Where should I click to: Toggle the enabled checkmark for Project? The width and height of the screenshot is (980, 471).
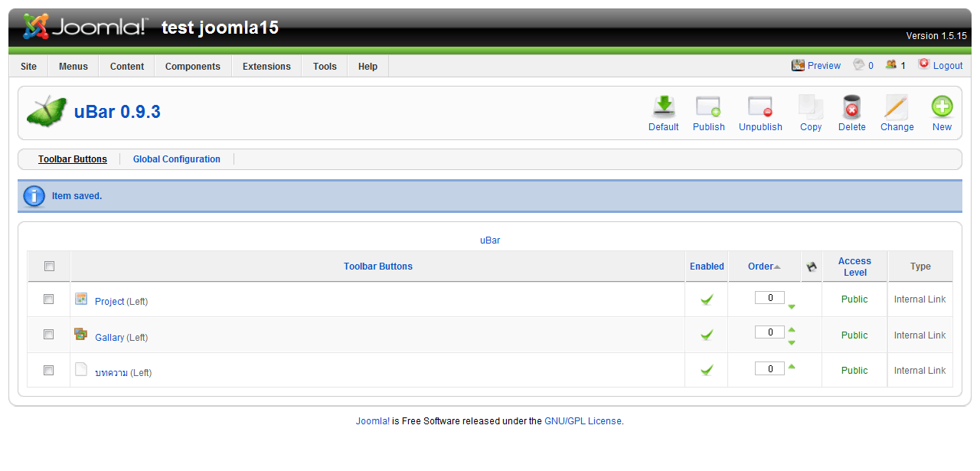[707, 299]
